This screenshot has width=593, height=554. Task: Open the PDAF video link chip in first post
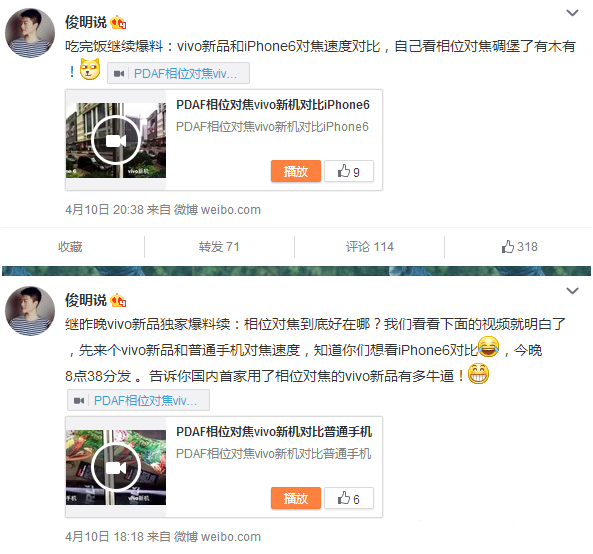[179, 73]
